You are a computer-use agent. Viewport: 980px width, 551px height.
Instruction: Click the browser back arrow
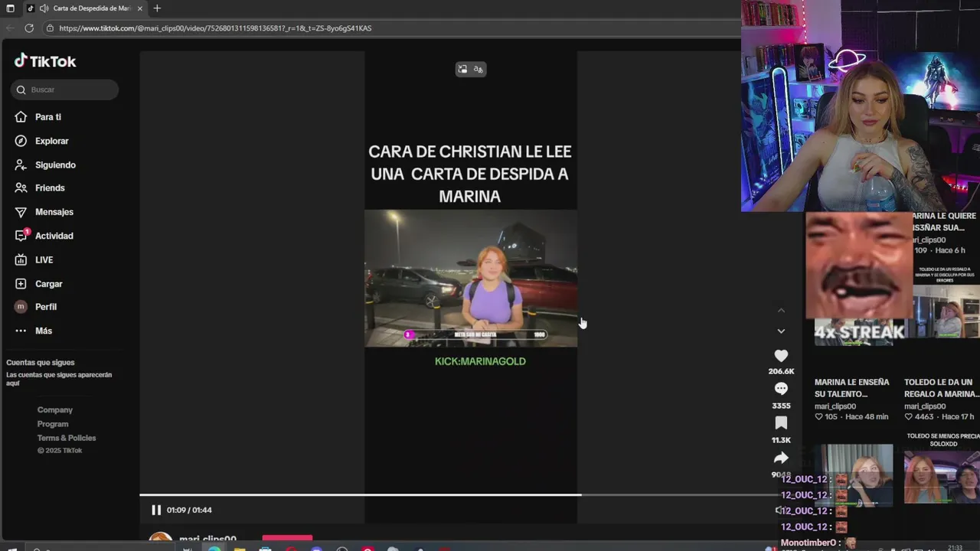coord(10,28)
